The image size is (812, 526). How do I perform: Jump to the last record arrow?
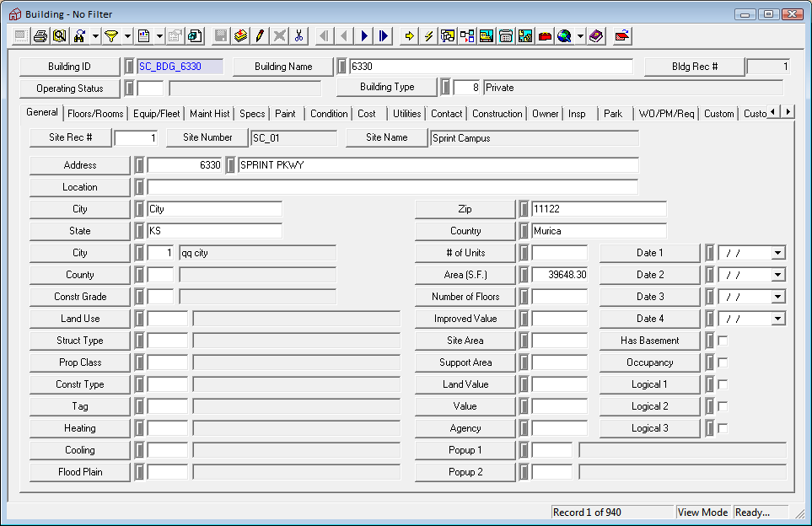384,36
